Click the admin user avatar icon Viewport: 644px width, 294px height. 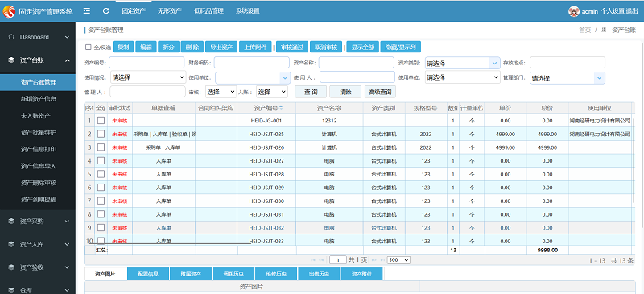click(x=574, y=11)
